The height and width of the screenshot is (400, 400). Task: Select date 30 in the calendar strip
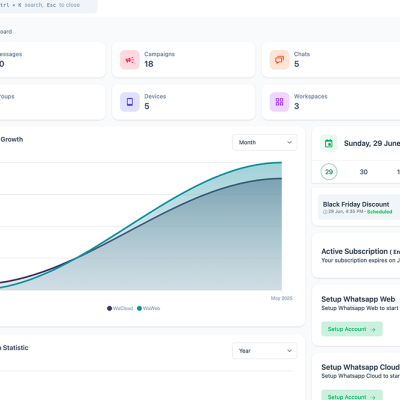coord(363,172)
